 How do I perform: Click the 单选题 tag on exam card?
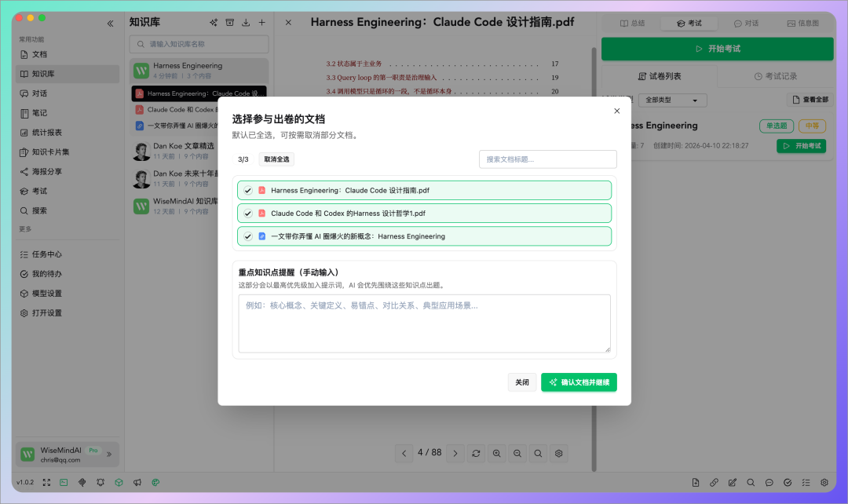tap(777, 126)
